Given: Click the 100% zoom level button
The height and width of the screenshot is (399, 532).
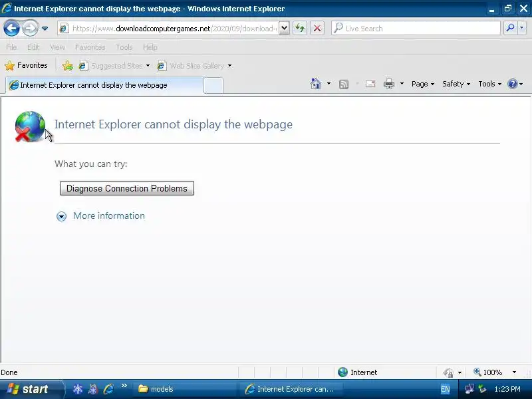Looking at the screenshot, I should click(488, 372).
